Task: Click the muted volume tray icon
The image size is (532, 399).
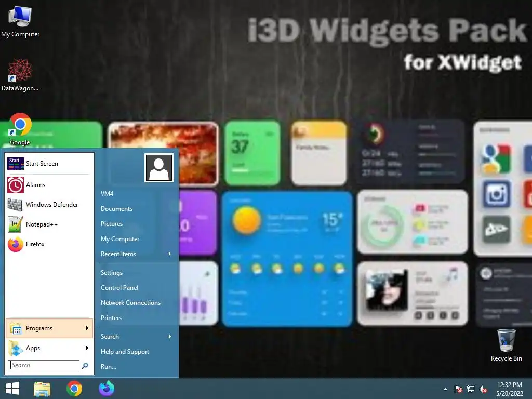Action: pos(483,389)
